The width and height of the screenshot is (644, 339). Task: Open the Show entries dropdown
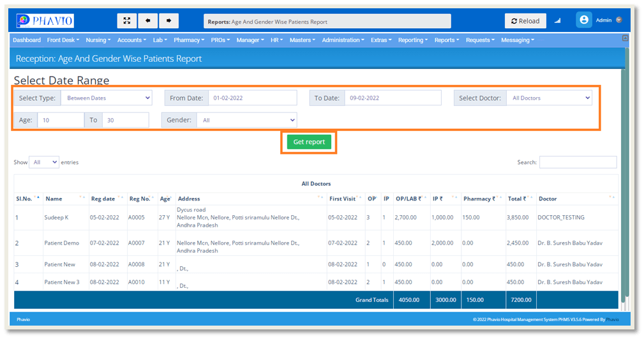coord(44,162)
